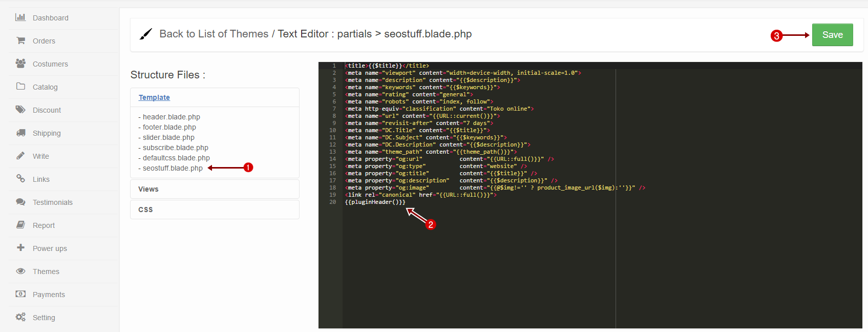Click the theme_path meta tag line

click(431, 152)
